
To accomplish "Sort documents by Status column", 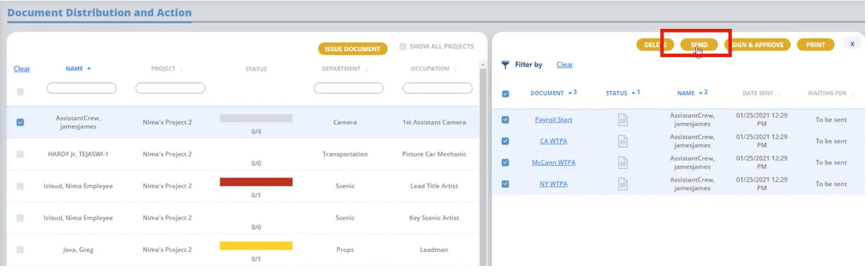I will (622, 93).
